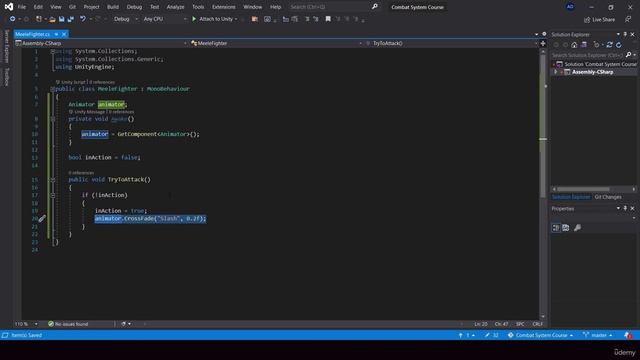
Task: Open the Extensions menu
Action: click(224, 7)
